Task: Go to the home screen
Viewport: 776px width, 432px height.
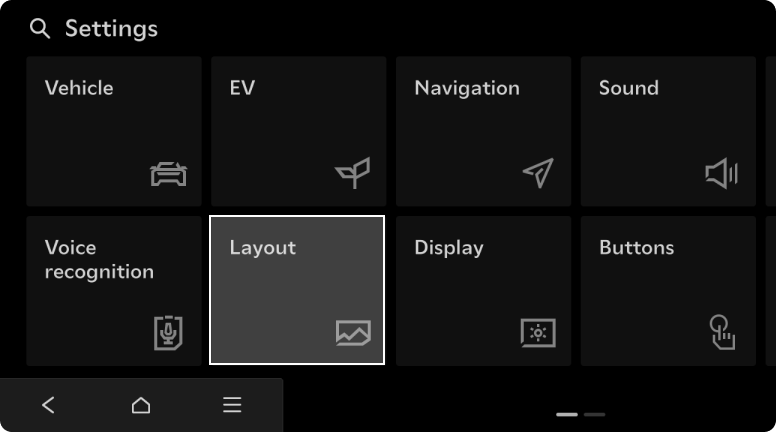Action: point(141,405)
